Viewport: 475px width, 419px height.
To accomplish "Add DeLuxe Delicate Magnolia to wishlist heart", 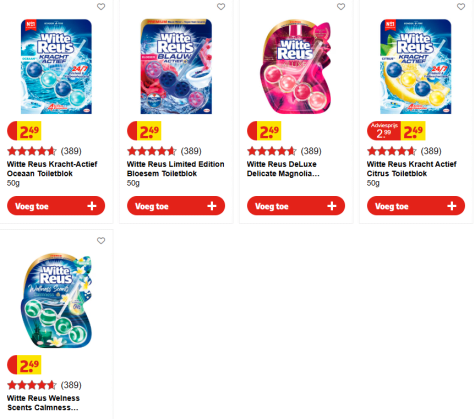I will (x=341, y=7).
